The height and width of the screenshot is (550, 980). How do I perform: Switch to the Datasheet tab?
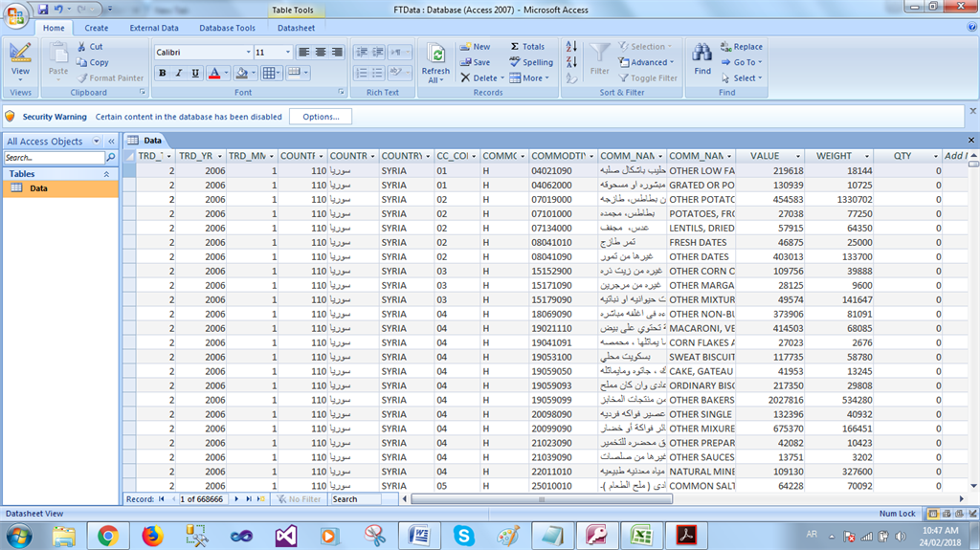[296, 28]
